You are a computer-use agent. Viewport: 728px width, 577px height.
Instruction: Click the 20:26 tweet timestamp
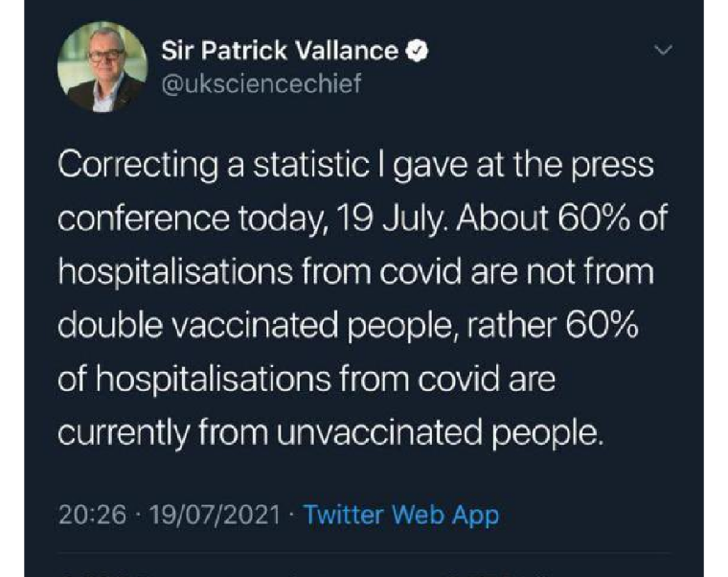click(x=92, y=515)
